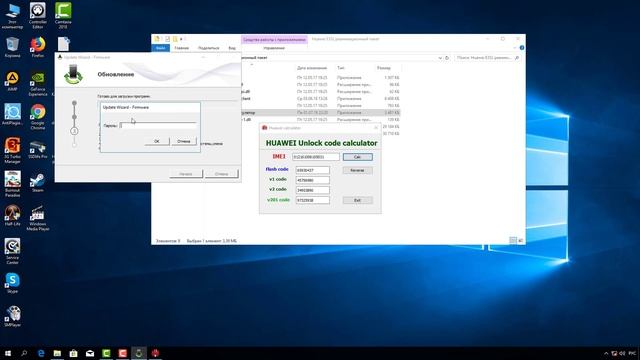The image size is (640, 360).
Task: Sort by Тип column header
Action: [341, 68]
